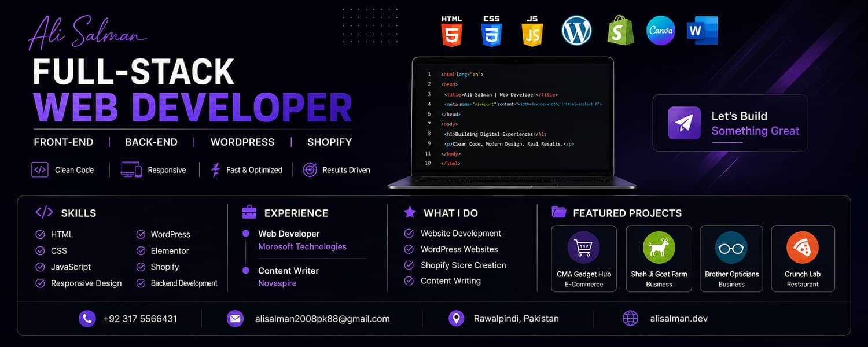Click the Shah Ji Goat Farm project name
This screenshot has width=868, height=347.
[x=659, y=274]
